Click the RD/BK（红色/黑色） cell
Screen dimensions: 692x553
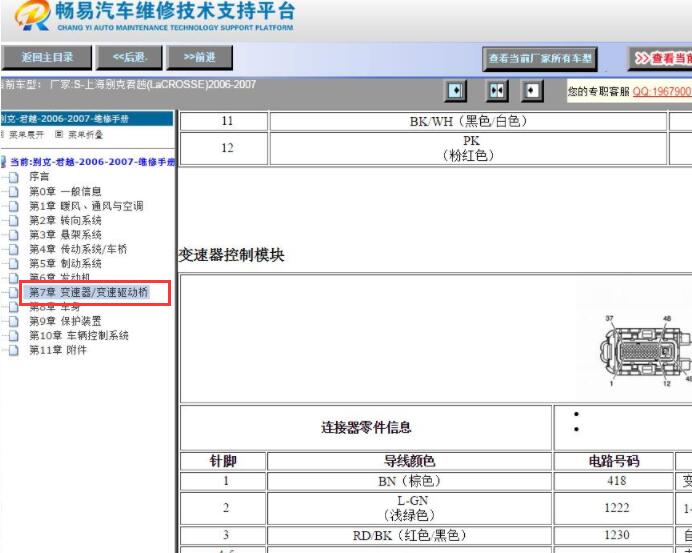click(x=409, y=535)
